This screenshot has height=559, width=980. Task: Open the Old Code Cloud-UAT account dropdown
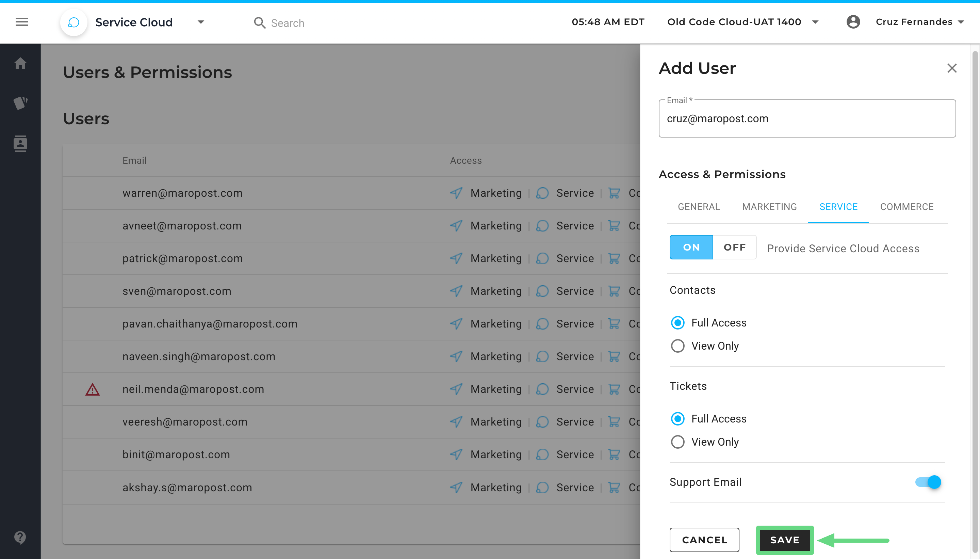point(815,22)
